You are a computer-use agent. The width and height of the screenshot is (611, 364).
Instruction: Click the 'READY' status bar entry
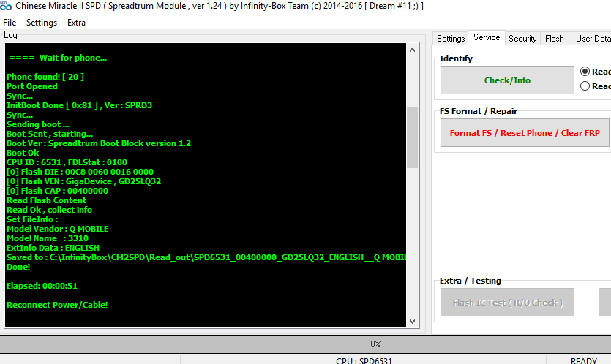click(583, 361)
